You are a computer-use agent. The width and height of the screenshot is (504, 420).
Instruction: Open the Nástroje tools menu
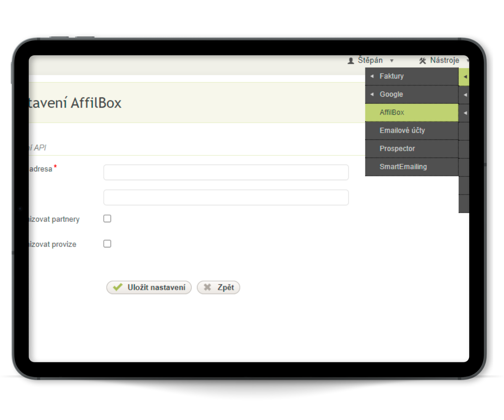click(x=444, y=60)
